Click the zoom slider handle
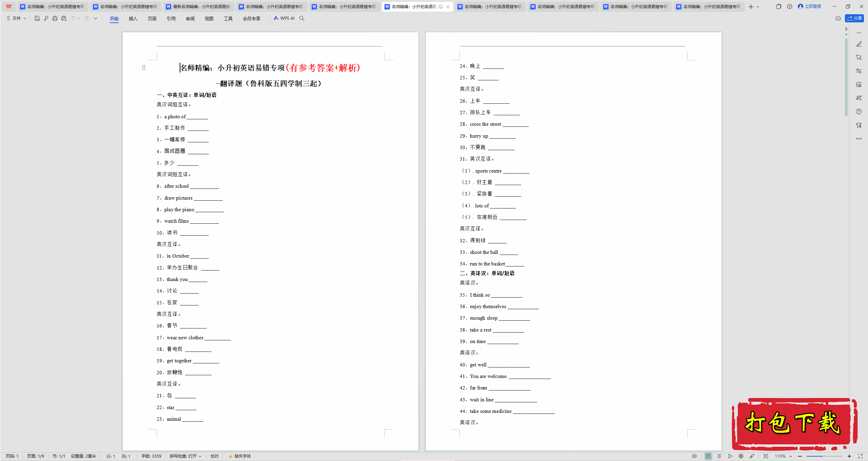 tap(825, 456)
